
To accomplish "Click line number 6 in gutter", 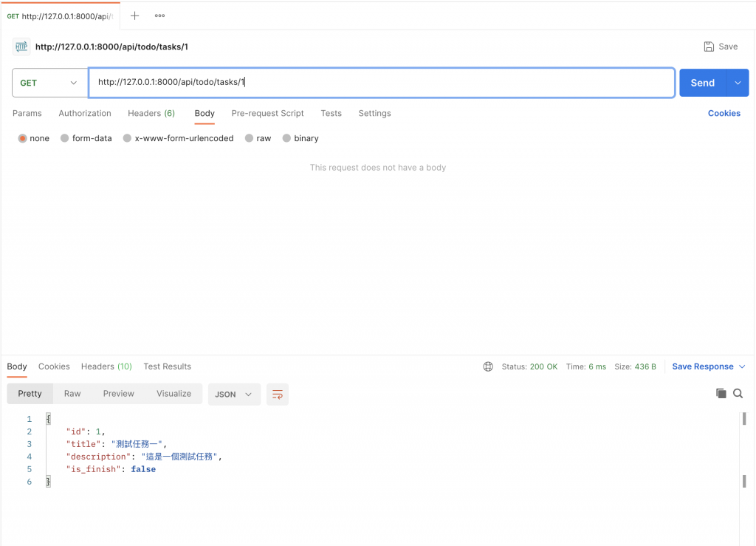I will pyautogui.click(x=30, y=482).
